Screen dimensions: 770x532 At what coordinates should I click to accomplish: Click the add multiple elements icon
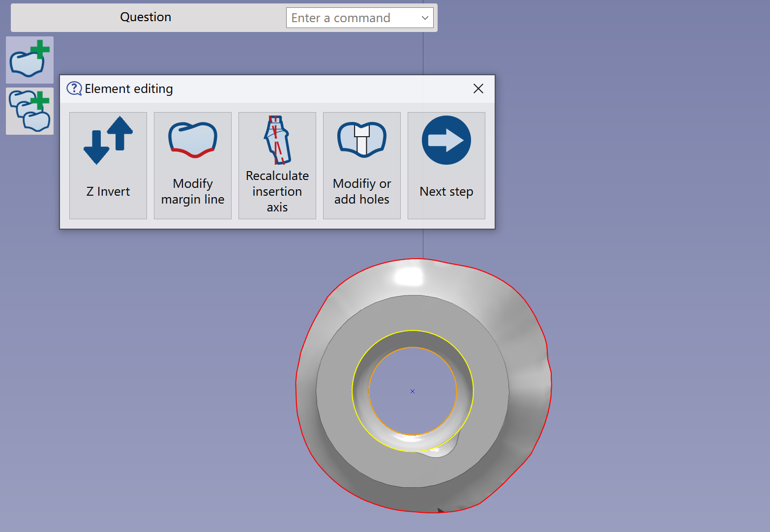pos(30,111)
